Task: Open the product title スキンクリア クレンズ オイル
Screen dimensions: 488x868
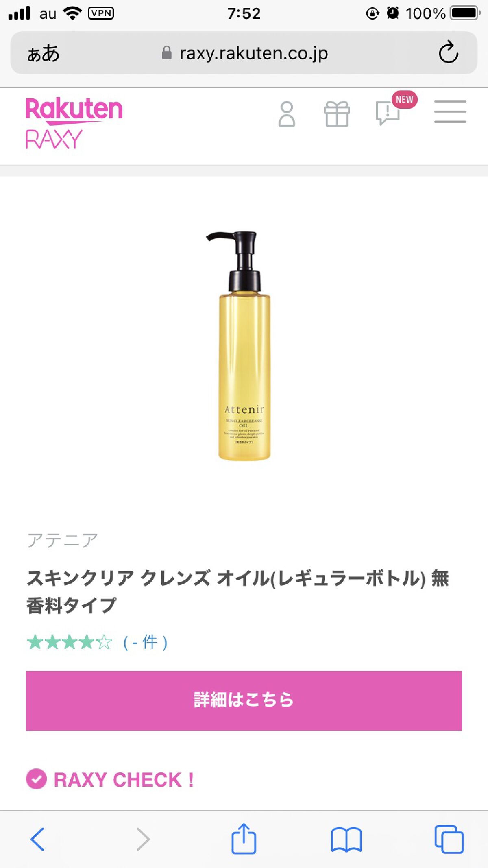Action: 238,591
